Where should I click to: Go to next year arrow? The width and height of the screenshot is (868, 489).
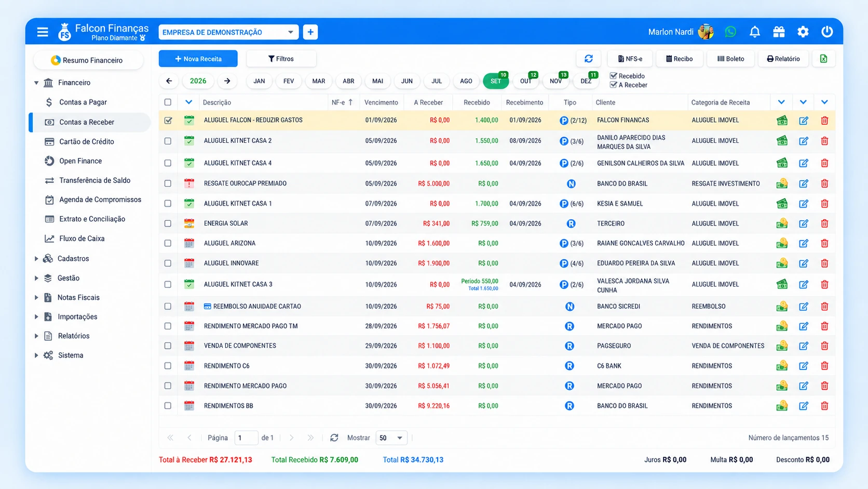click(227, 81)
